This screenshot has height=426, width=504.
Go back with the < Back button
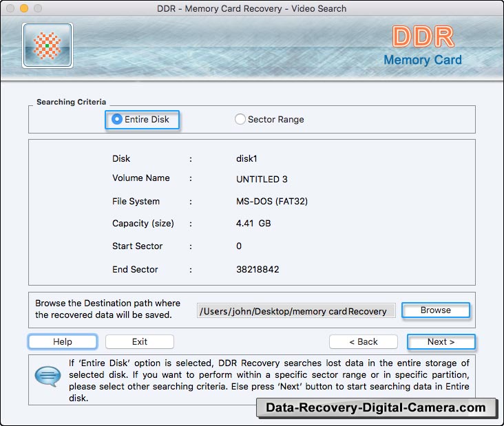pyautogui.click(x=364, y=341)
